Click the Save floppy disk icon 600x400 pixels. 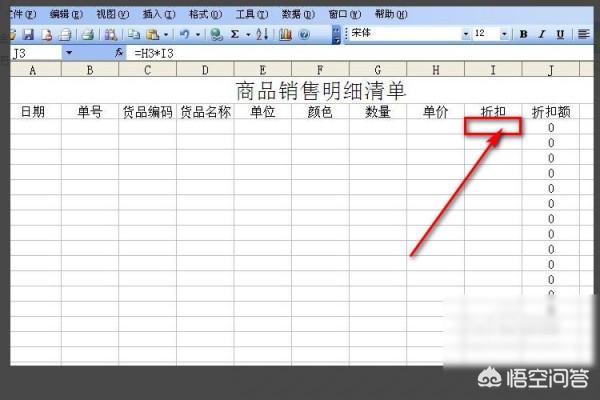click(x=28, y=35)
